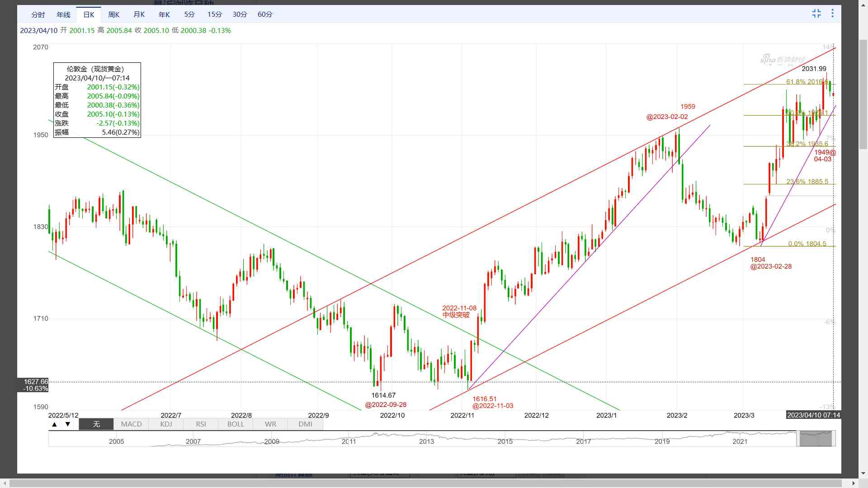Enable the KDJ indicator
The width and height of the screenshot is (868, 488).
pyautogui.click(x=166, y=424)
